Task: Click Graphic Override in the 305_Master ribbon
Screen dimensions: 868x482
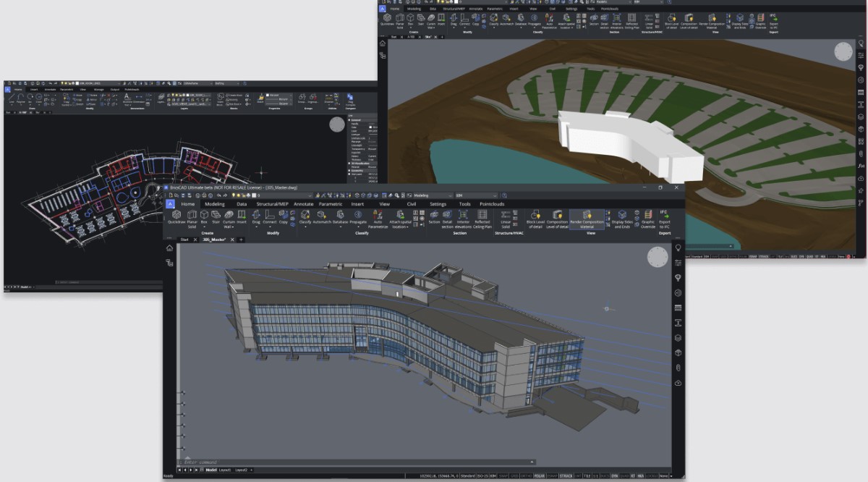Action: (648, 219)
